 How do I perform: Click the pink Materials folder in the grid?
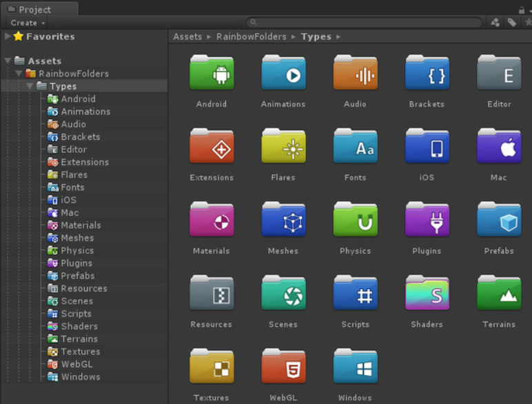pos(212,219)
